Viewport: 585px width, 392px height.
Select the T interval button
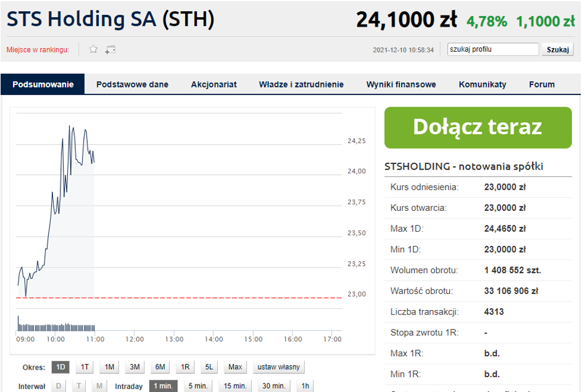point(79,386)
